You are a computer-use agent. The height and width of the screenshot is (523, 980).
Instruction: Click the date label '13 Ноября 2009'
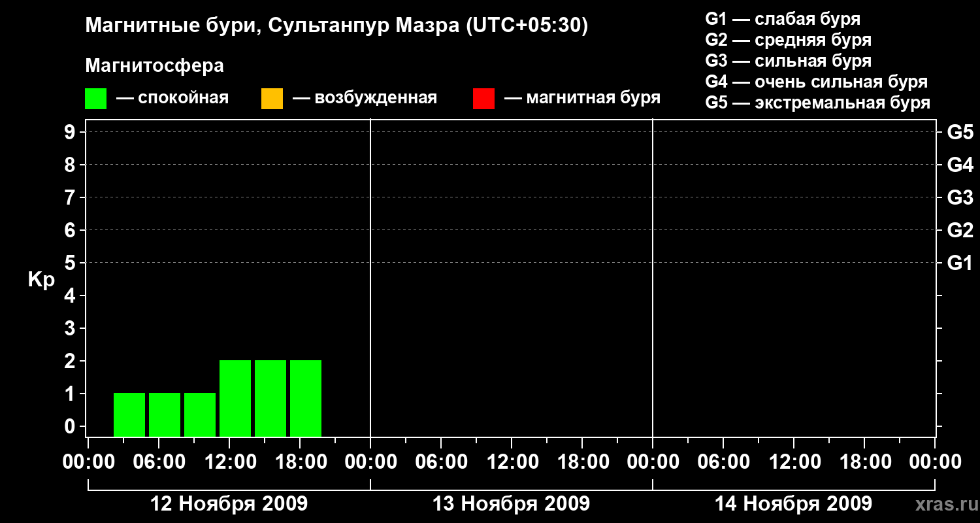511,503
